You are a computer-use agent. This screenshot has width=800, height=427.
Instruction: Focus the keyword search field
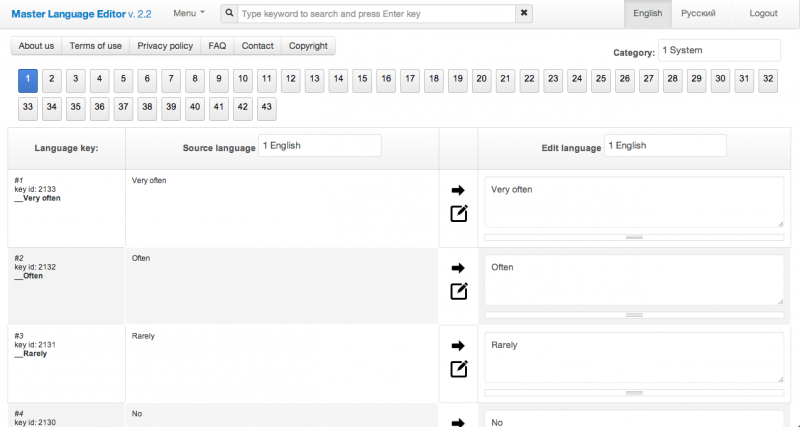click(x=377, y=13)
